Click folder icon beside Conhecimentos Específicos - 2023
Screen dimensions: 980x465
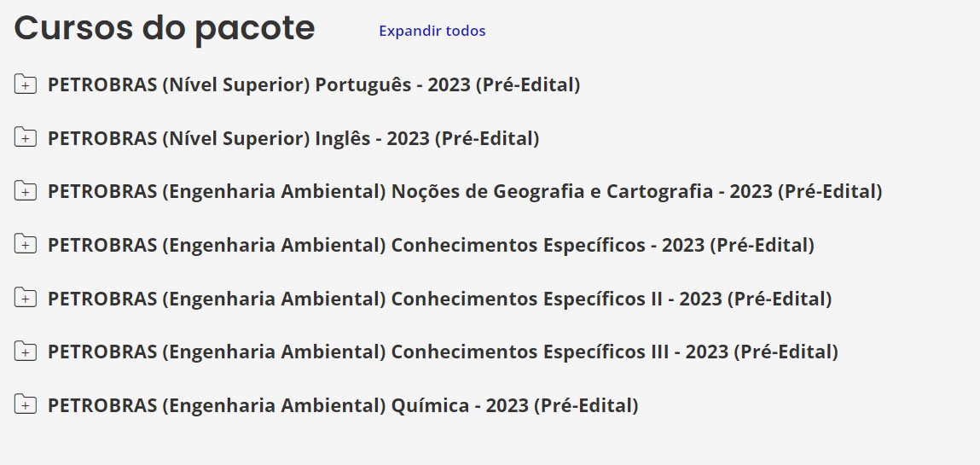[26, 245]
